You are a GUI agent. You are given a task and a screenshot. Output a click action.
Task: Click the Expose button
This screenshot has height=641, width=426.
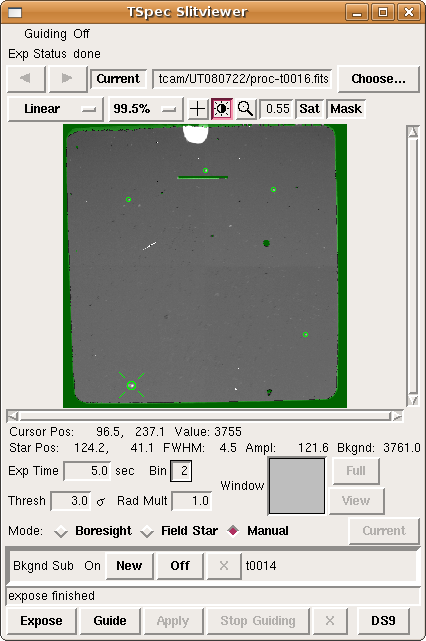[x=41, y=621]
